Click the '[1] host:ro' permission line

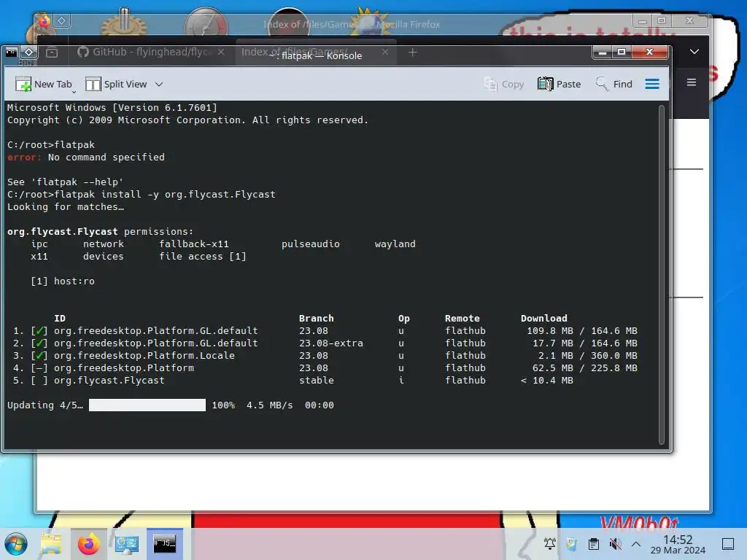(63, 281)
